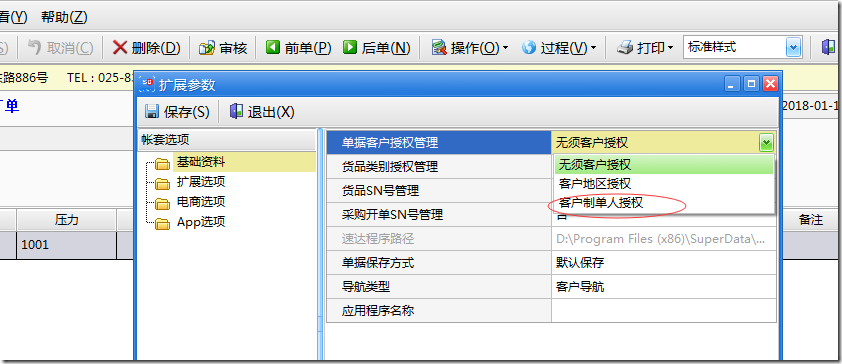Click the exit door icon in main toolbar
This screenshot has height=364, width=842.
(828, 48)
